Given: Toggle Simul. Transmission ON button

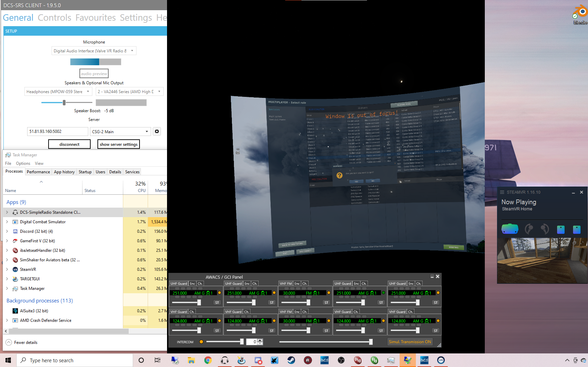Looking at the screenshot, I should coord(410,342).
